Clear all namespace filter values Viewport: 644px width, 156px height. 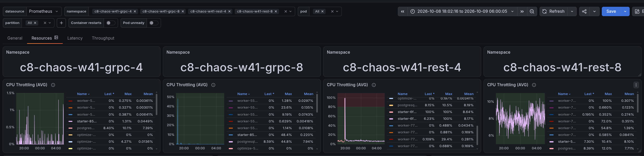[x=286, y=11]
